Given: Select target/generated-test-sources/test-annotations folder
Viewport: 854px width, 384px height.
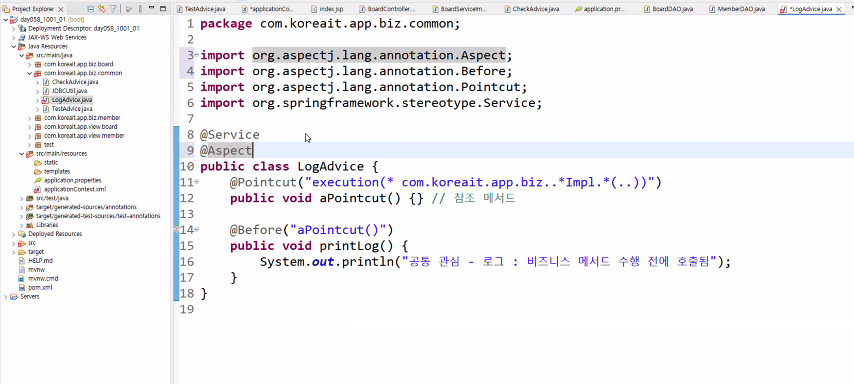Looking at the screenshot, I should point(98,216).
